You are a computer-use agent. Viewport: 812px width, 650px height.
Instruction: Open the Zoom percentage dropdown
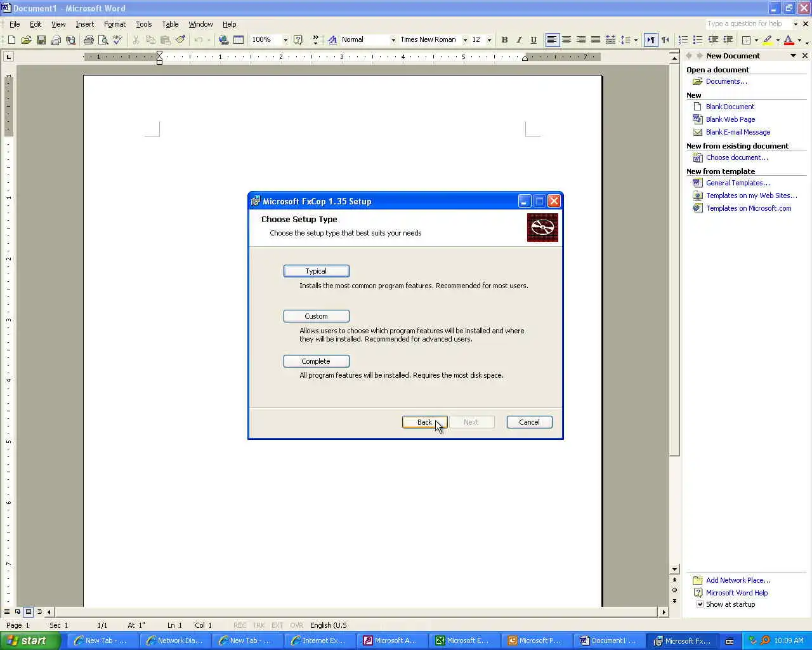[x=285, y=40]
